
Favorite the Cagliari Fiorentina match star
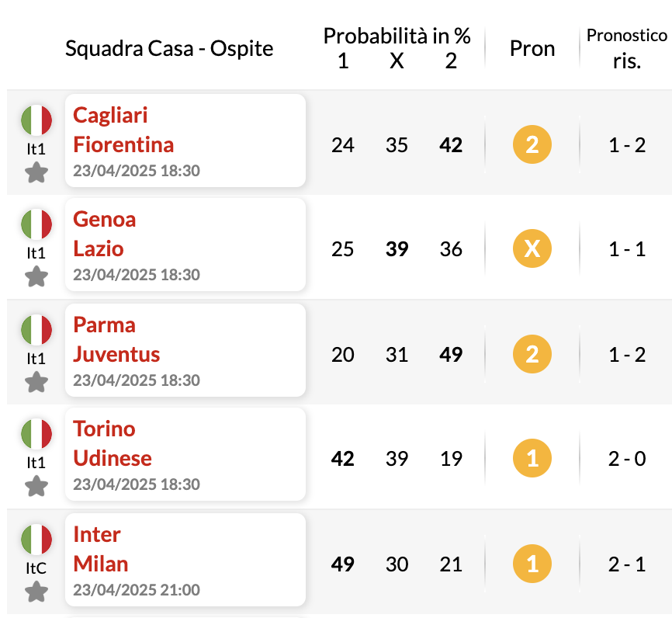[36, 172]
